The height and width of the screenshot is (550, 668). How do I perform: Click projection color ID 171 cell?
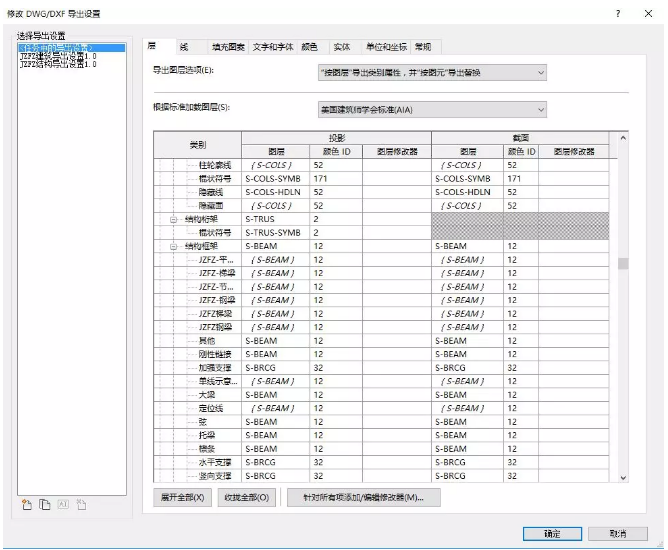pos(336,179)
